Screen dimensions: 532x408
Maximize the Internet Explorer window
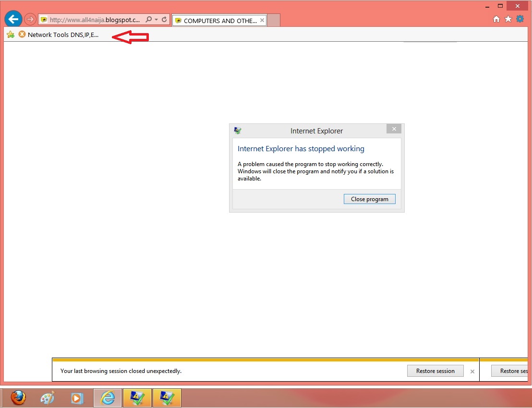point(500,6)
